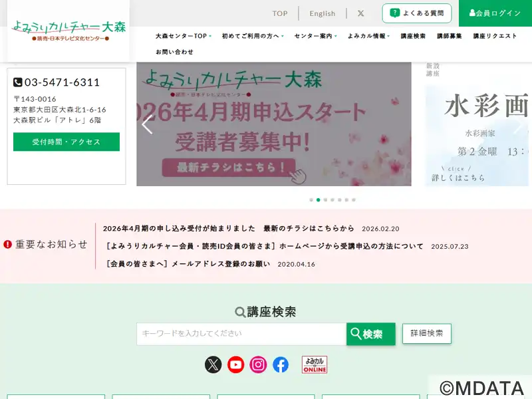Open notice ホームページから受講申込の方法について
532x399 pixels.
coord(265,246)
